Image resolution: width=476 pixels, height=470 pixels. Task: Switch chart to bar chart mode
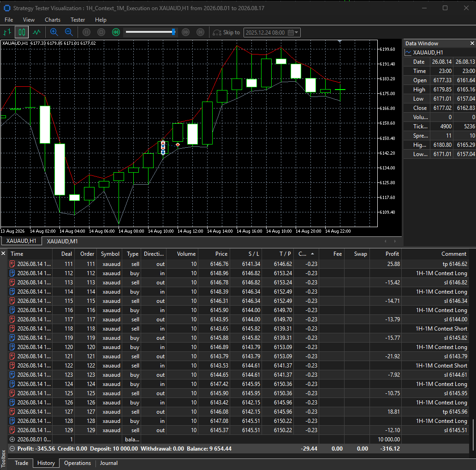[7, 32]
